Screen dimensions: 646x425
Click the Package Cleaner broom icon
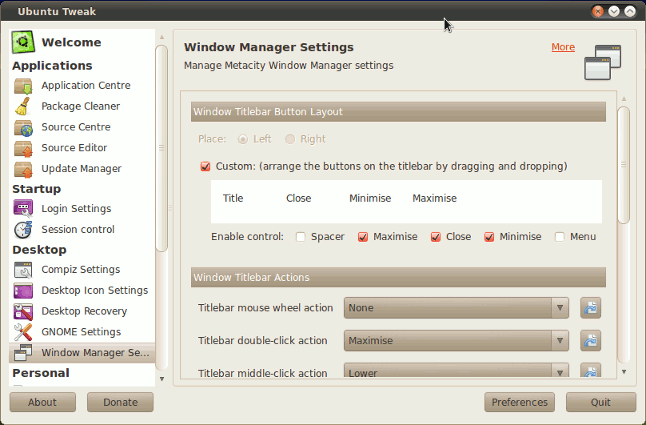(23, 106)
